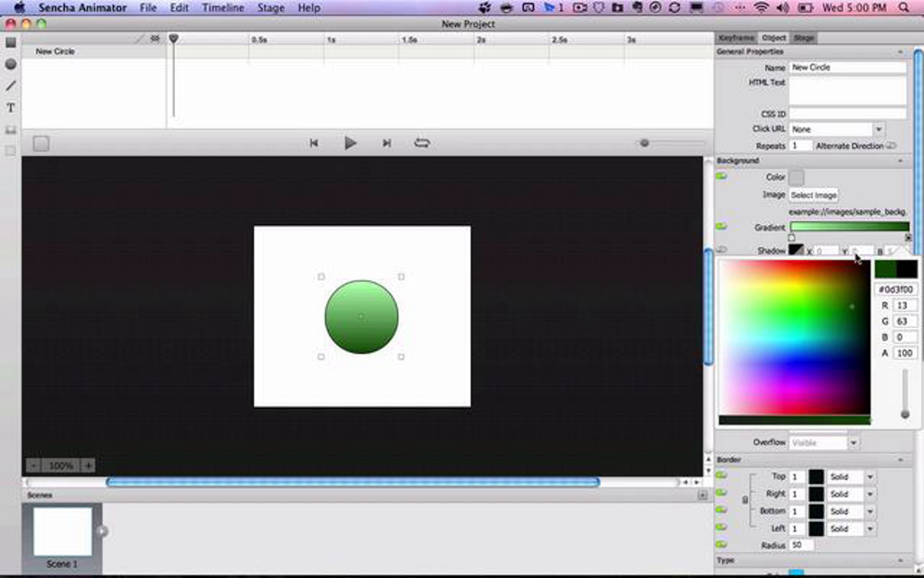Add a new scene with plus icon
This screenshot has height=578, width=924.
(x=702, y=495)
